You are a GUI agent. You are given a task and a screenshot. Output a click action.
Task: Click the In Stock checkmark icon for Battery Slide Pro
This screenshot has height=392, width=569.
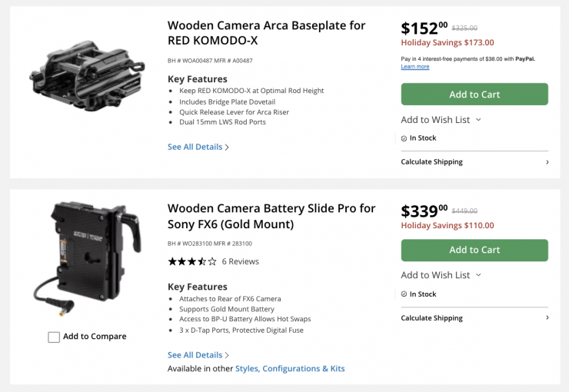404,294
